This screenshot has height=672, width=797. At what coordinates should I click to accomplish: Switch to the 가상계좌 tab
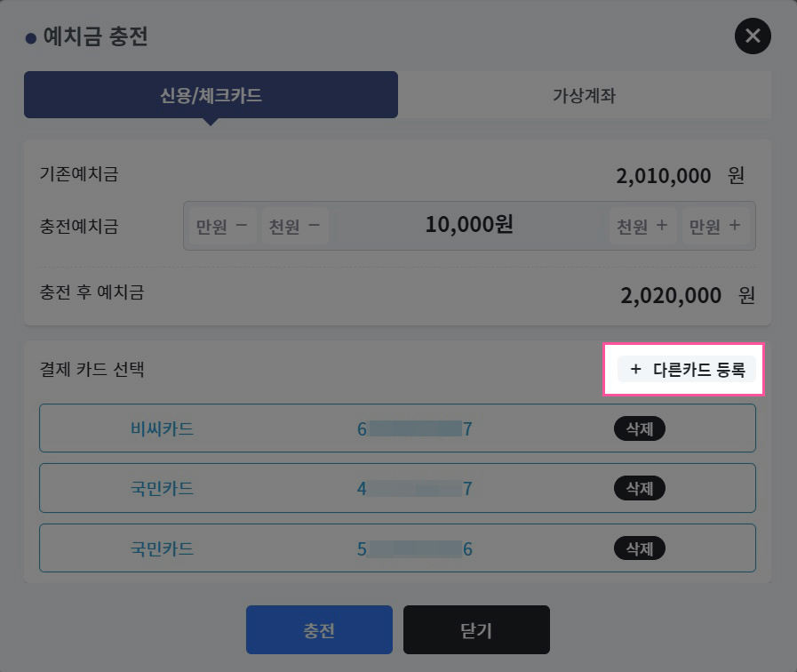tap(585, 95)
